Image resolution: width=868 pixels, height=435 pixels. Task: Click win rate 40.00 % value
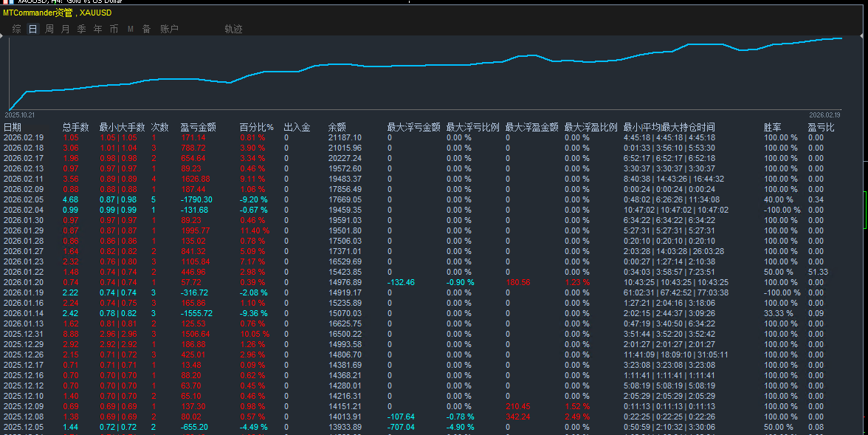pyautogui.click(x=778, y=199)
